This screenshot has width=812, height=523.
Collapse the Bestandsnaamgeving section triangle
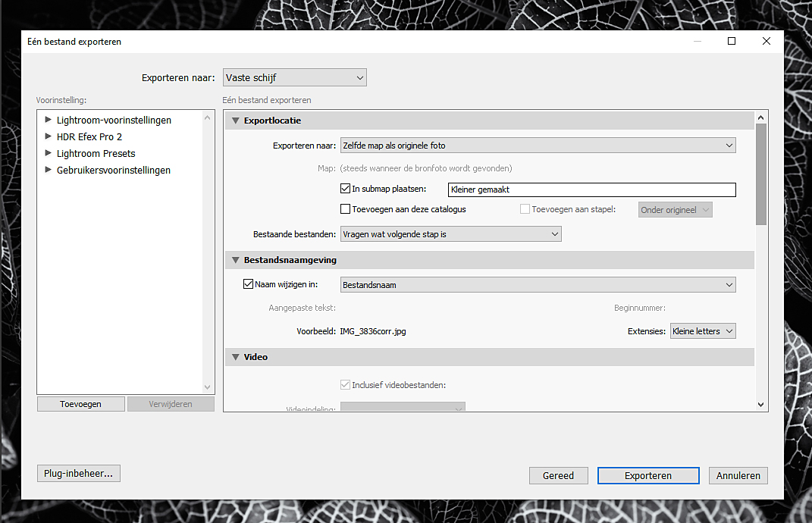(234, 260)
